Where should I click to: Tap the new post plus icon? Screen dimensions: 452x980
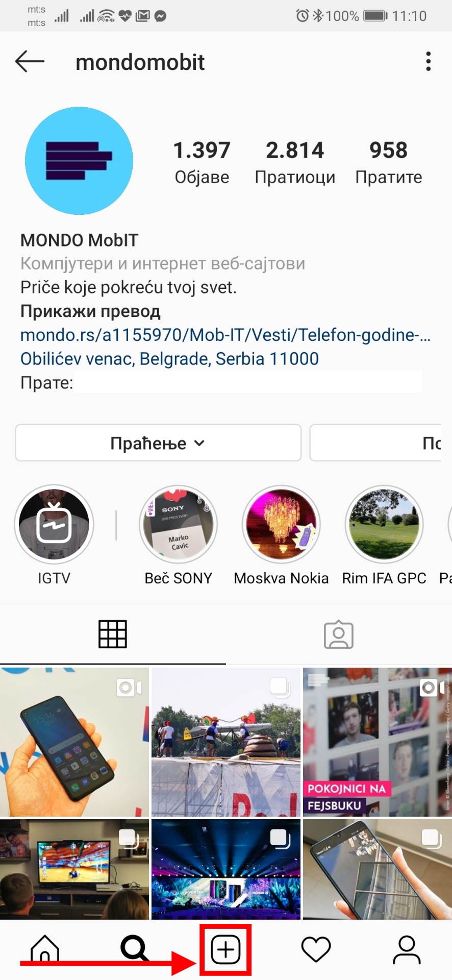225,950
